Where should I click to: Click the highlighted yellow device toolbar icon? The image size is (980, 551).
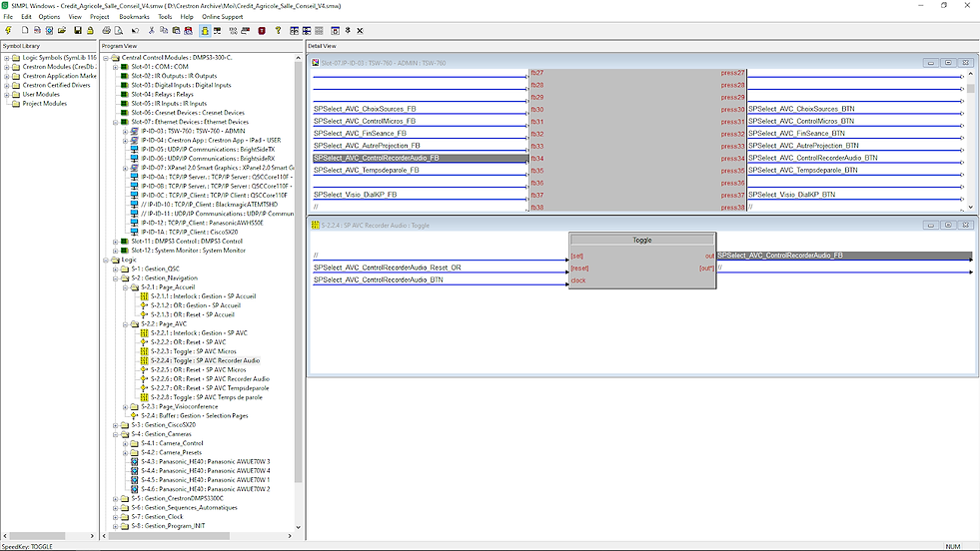205,30
